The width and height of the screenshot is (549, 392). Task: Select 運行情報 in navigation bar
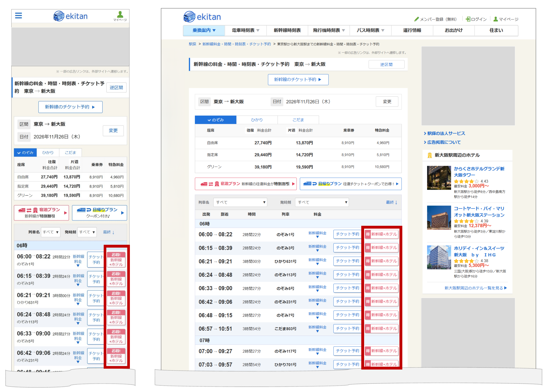click(412, 30)
